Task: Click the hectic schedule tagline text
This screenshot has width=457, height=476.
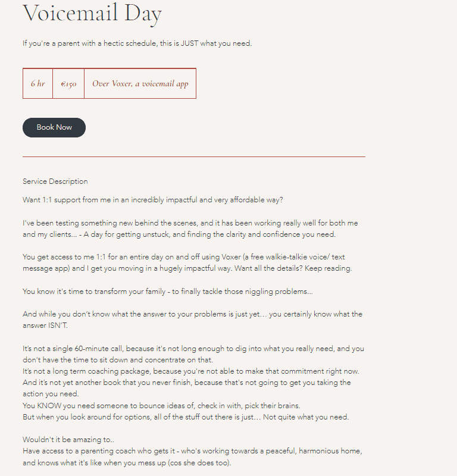Action: coord(137,43)
